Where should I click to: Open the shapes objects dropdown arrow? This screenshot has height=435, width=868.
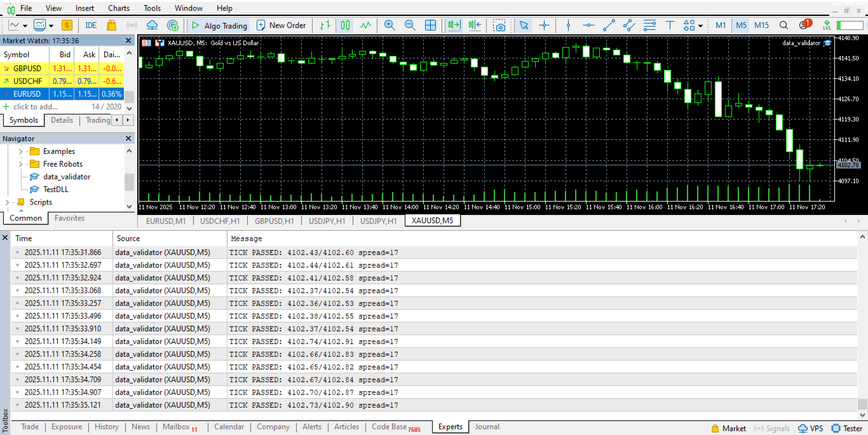tap(700, 26)
